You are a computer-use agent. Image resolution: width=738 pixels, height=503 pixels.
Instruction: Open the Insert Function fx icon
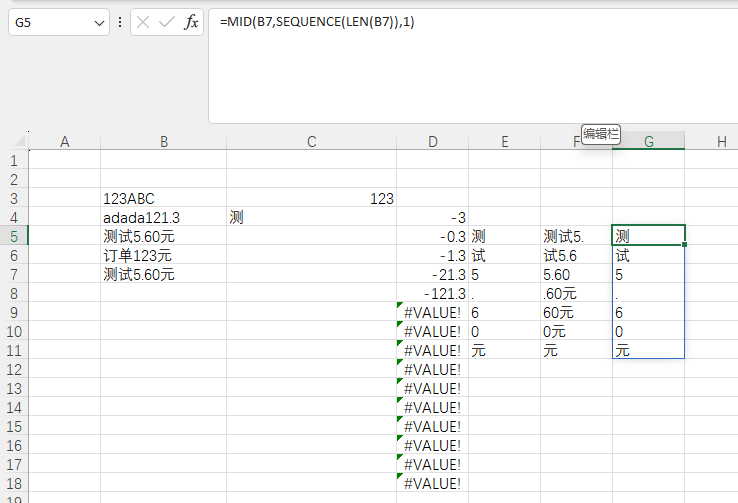coord(191,22)
